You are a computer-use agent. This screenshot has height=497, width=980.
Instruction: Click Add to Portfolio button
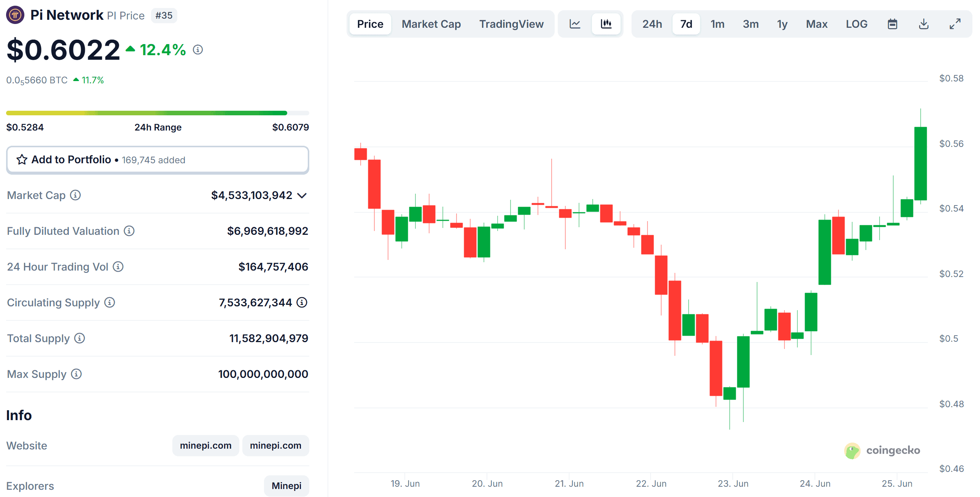click(x=157, y=160)
